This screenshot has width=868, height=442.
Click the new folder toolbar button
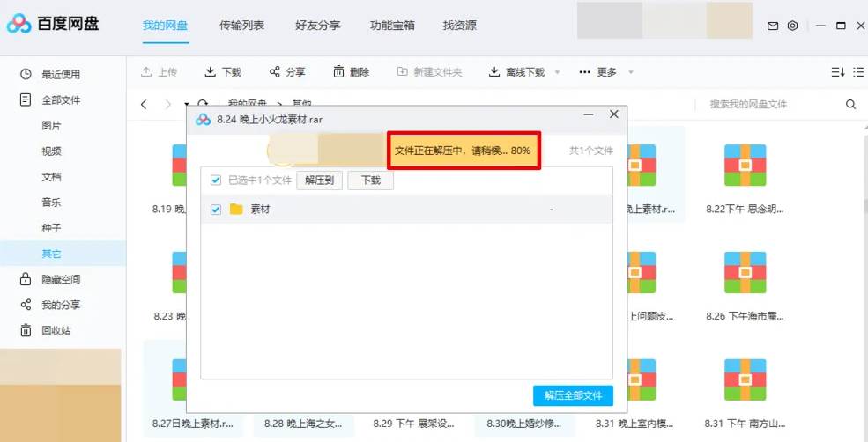click(429, 72)
